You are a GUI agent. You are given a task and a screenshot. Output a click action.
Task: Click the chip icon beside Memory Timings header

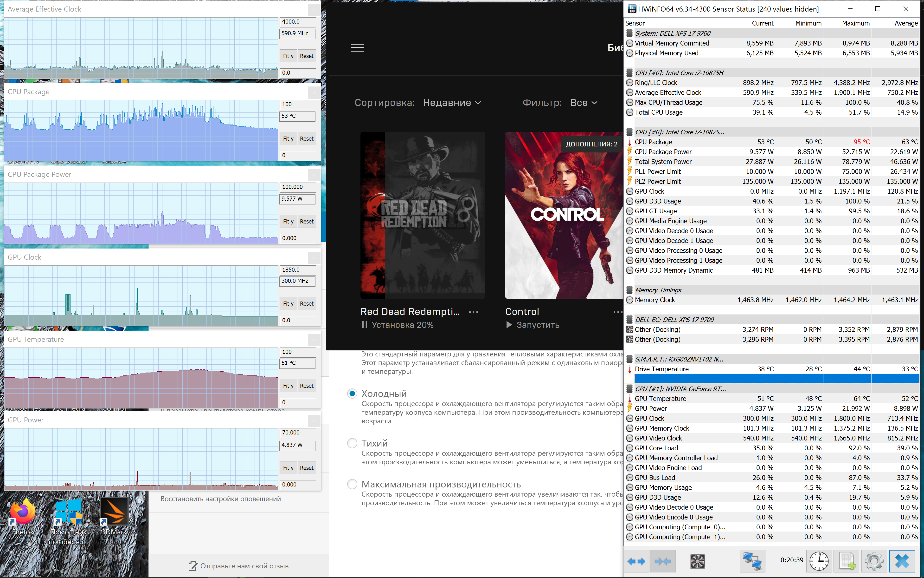pyautogui.click(x=630, y=290)
